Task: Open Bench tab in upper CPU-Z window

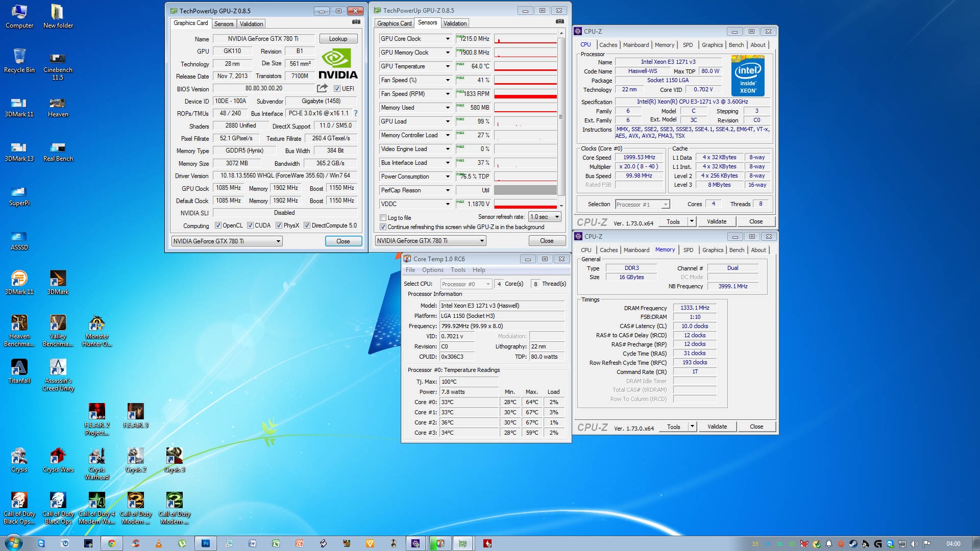Action: 736,45
